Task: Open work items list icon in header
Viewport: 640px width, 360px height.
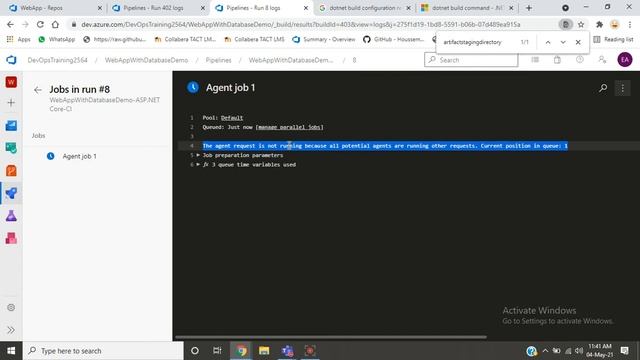Action: (x=535, y=60)
